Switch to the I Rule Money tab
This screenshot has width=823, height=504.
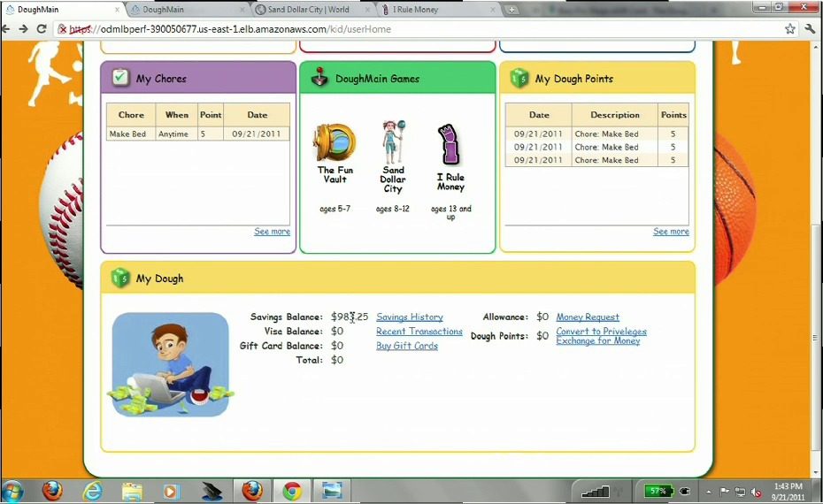click(438, 10)
